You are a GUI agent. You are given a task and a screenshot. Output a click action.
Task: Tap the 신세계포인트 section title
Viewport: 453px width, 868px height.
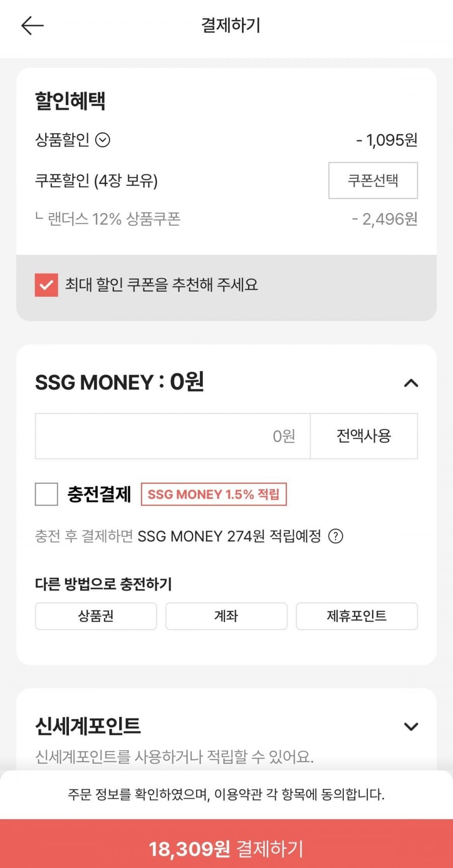tap(88, 726)
